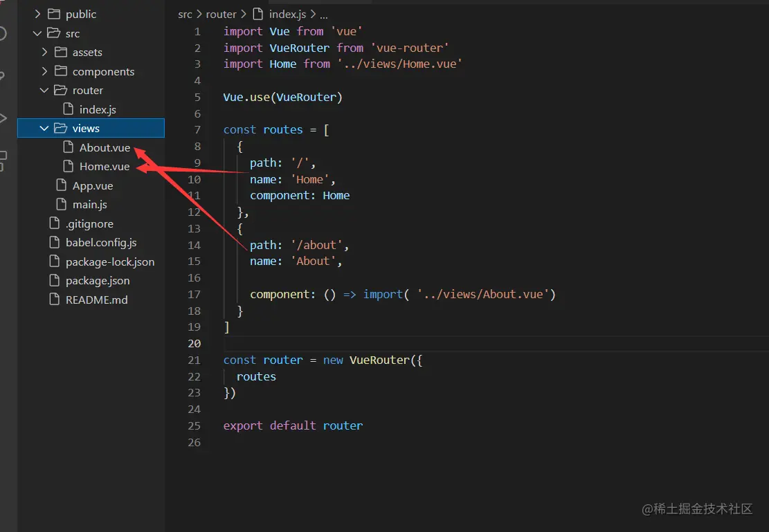This screenshot has width=769, height=532.
Task: Click the breadcrumb ellipsis symbol
Action: pyautogui.click(x=324, y=16)
